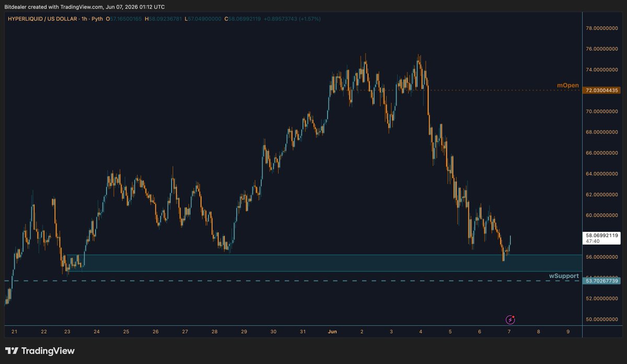Click the HYPERLIQUID / US DOLLAR symbol title
Screen dimensions: 627x364
(x=42, y=19)
